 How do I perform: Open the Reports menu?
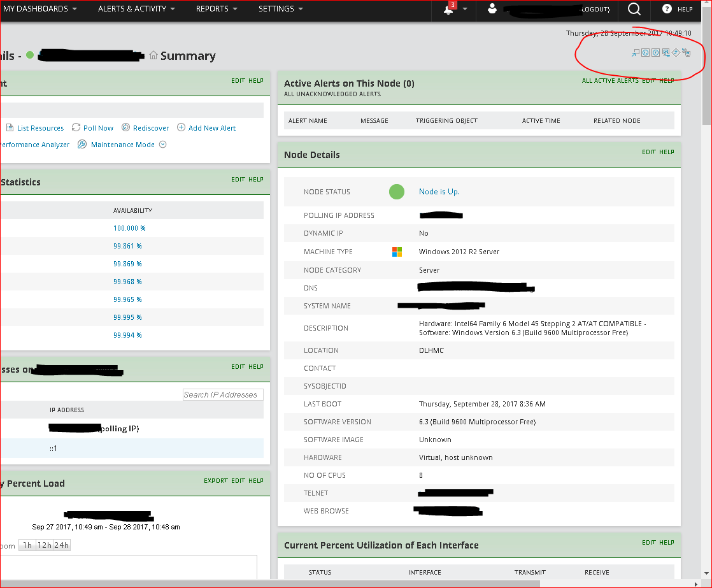coord(217,9)
